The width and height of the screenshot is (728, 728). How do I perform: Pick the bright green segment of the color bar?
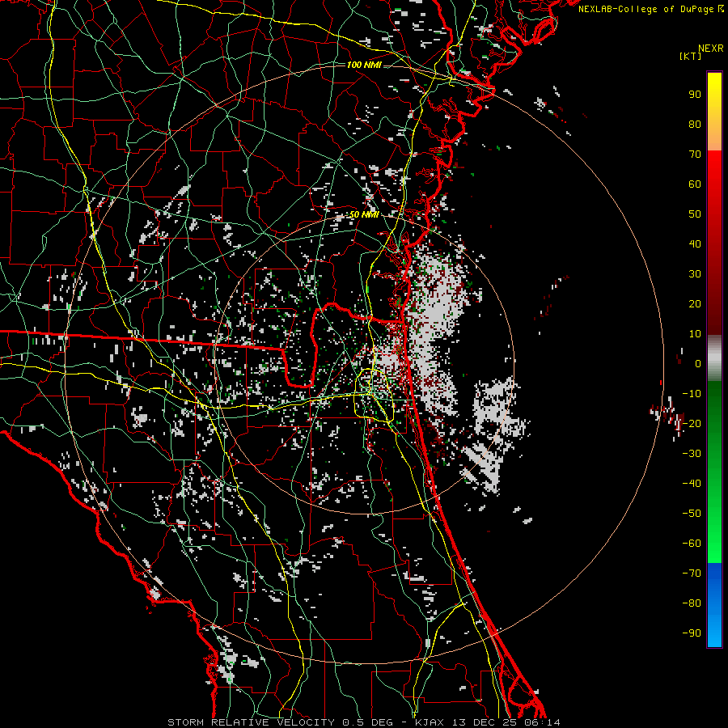click(714, 534)
